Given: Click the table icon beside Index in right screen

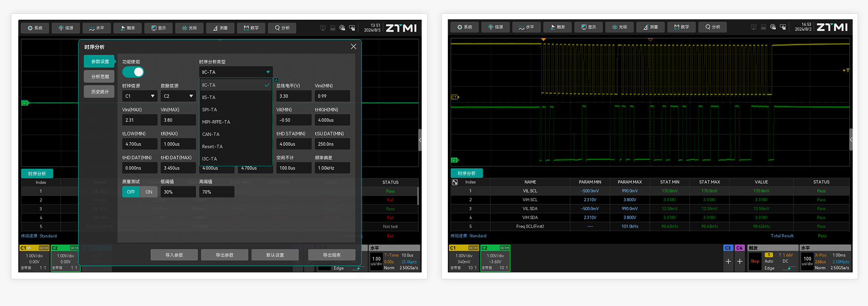Looking at the screenshot, I should pyautogui.click(x=455, y=182).
